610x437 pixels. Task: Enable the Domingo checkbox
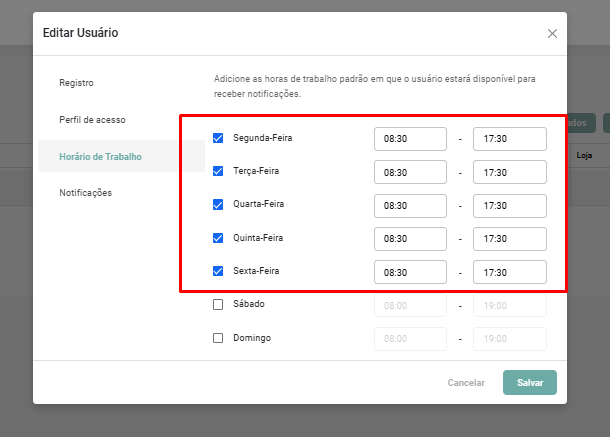tap(218, 338)
